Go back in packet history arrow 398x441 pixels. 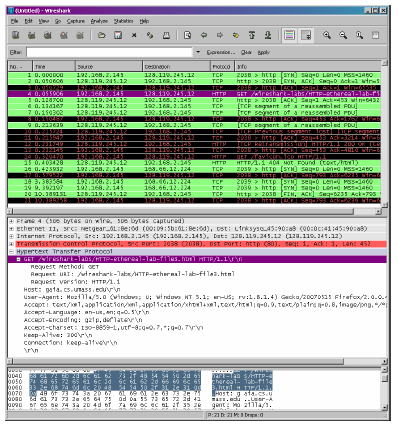tap(204, 35)
